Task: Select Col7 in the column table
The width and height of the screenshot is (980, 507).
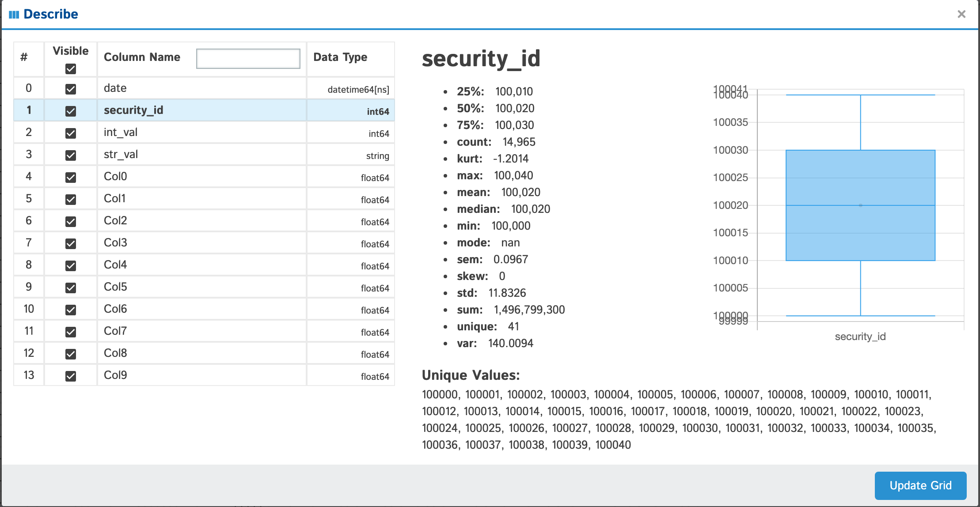Action: 115,331
